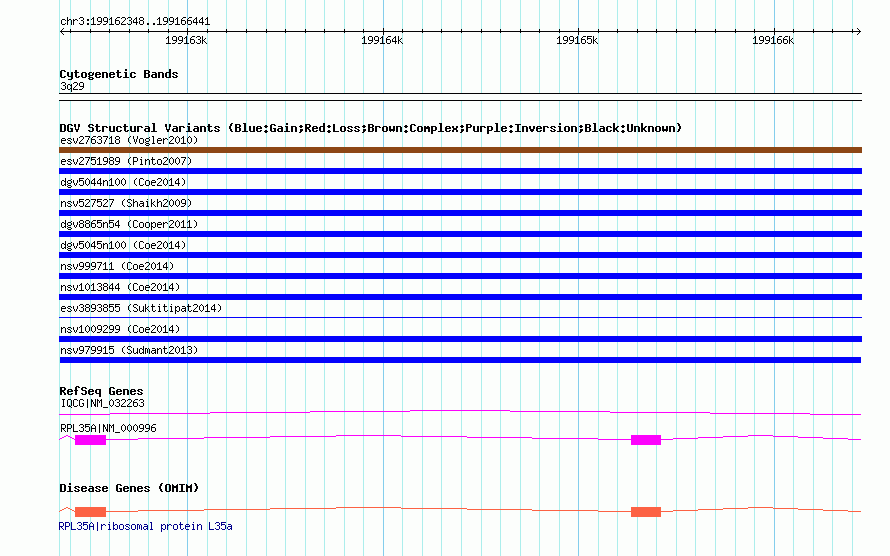
Task: Click the DGV Structural Variants track title
Action: tap(371, 128)
